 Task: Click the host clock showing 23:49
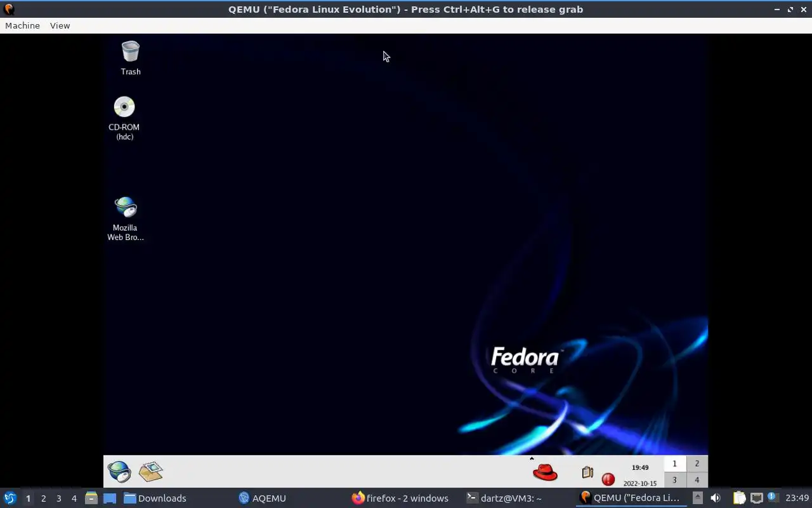coord(797,498)
